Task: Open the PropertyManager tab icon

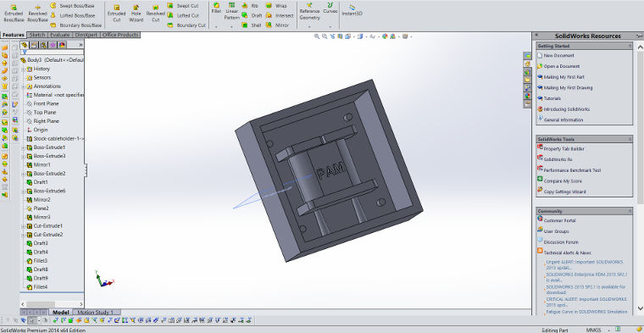Action: coord(34,45)
